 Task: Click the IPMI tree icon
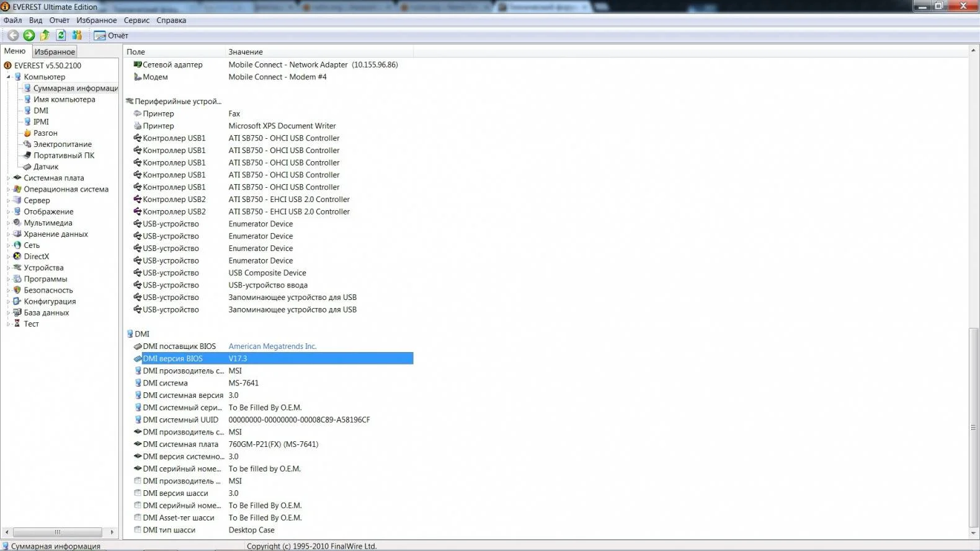pos(27,121)
